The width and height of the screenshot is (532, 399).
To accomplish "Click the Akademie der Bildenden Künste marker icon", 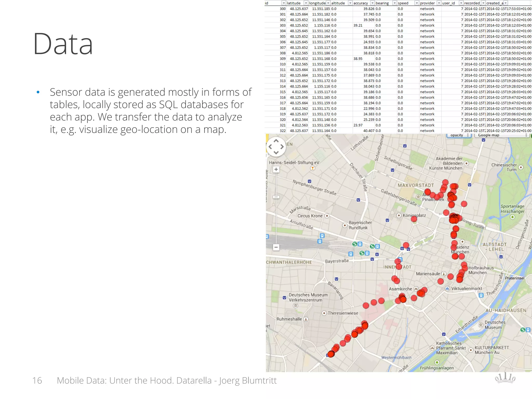I will click(467, 163).
